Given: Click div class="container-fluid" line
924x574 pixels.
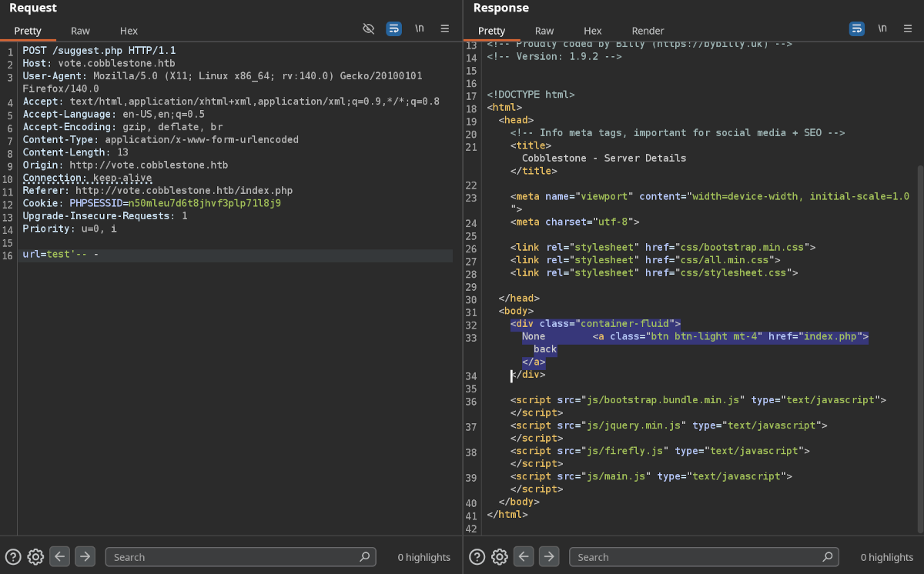Looking at the screenshot, I should coord(595,324).
